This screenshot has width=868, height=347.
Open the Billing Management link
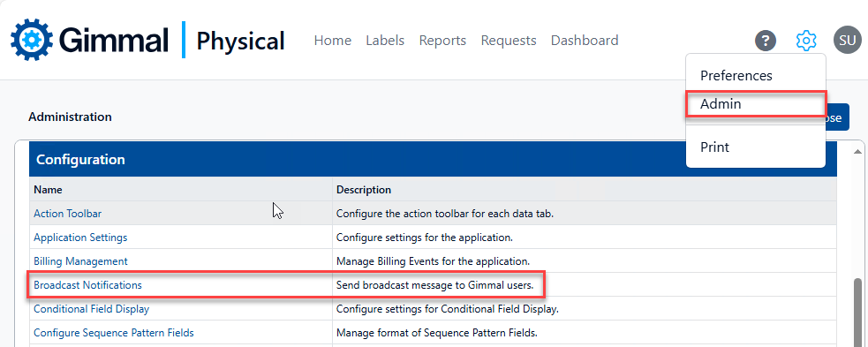(x=80, y=261)
